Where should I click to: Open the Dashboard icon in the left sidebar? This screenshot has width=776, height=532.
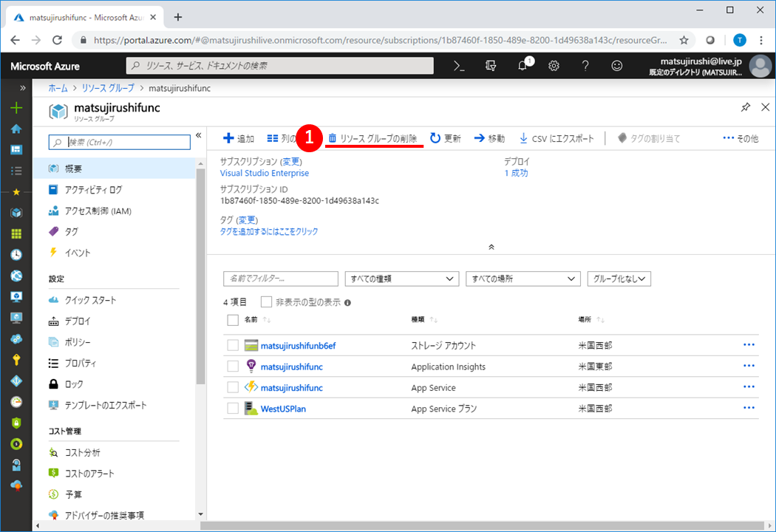pyautogui.click(x=16, y=149)
